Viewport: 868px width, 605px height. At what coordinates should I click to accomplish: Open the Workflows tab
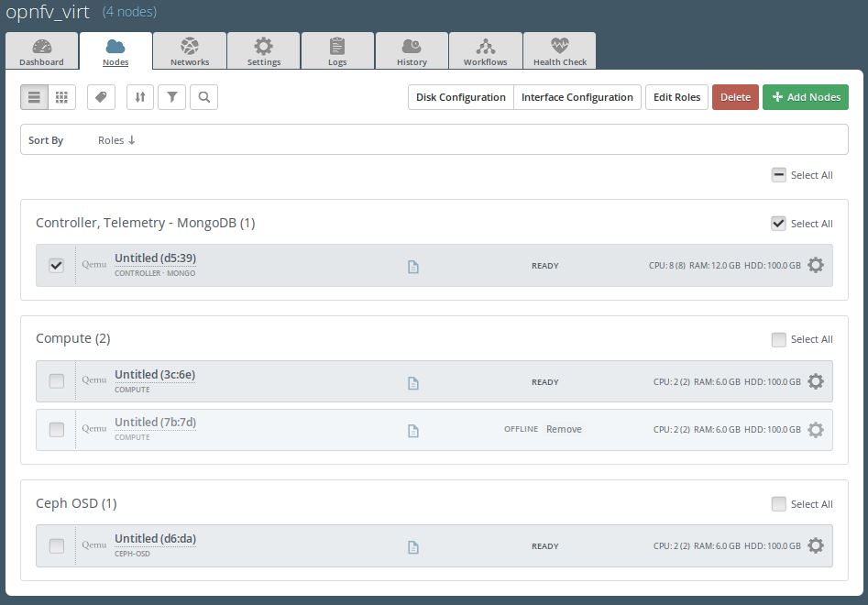[x=486, y=51]
